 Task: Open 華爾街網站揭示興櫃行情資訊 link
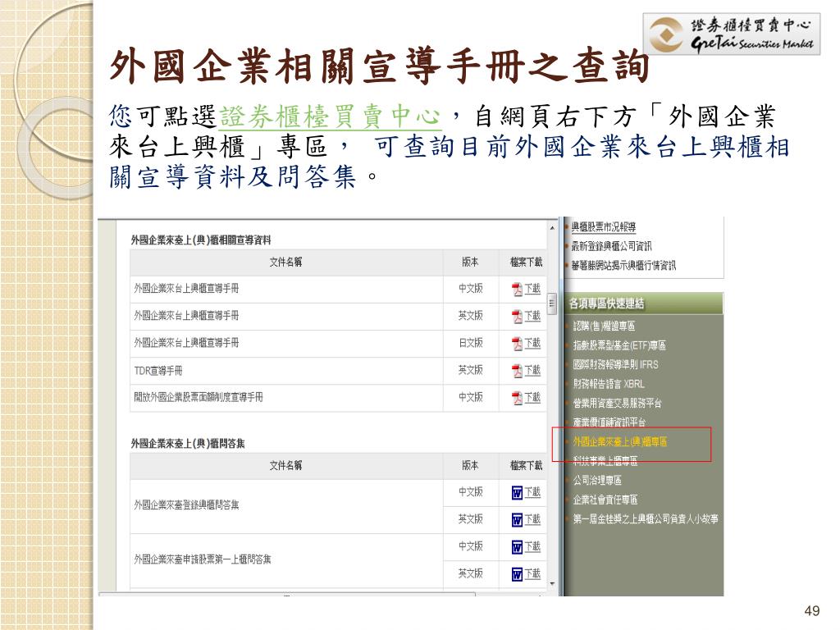(x=623, y=266)
